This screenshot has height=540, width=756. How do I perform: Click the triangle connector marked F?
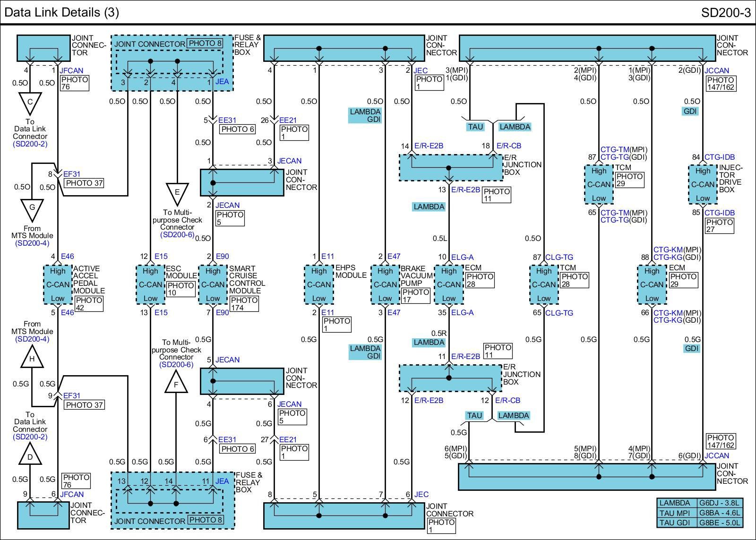coord(176,383)
